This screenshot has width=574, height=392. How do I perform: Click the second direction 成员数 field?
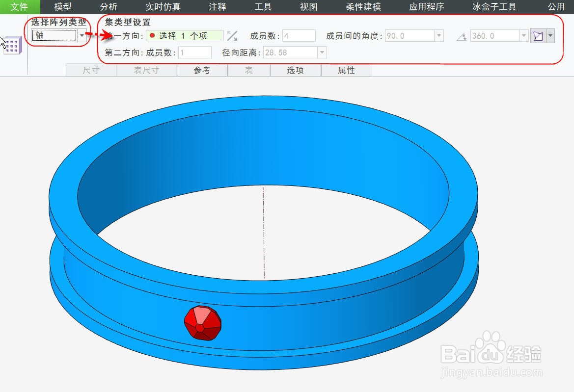coord(195,52)
